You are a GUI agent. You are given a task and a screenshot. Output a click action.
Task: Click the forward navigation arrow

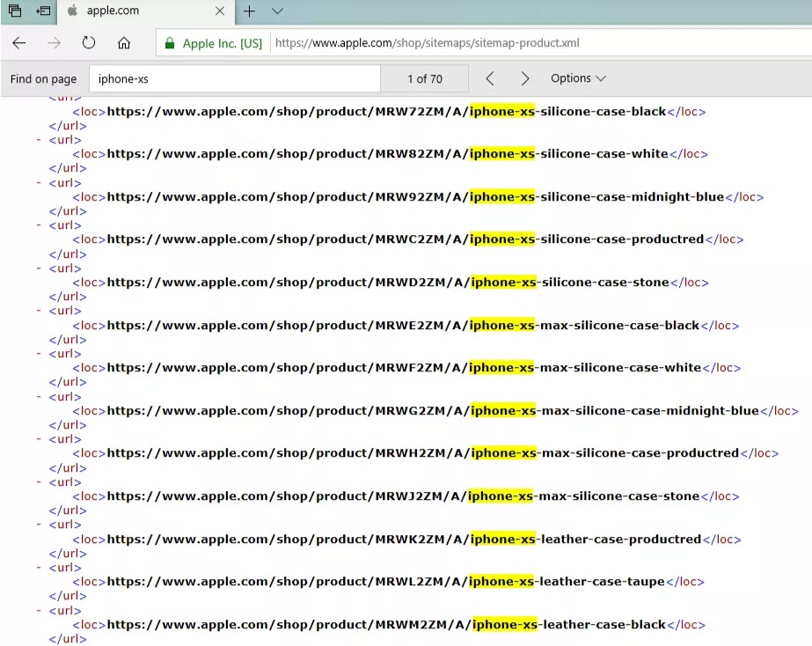52,41
